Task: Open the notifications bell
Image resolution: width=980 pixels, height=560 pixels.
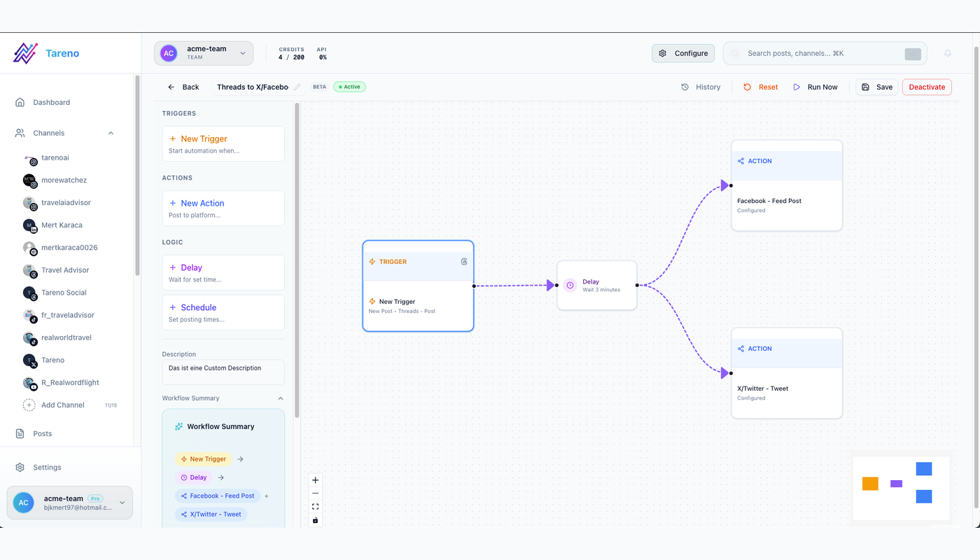Action: (x=948, y=53)
